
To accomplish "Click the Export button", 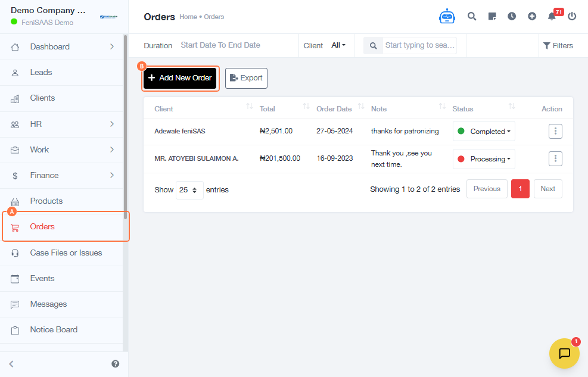I will 246,78.
